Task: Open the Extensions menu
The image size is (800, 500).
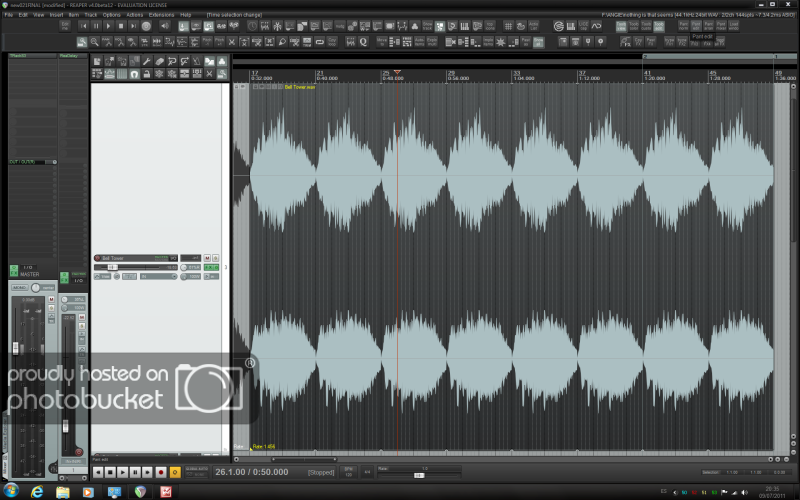Action: click(x=160, y=15)
